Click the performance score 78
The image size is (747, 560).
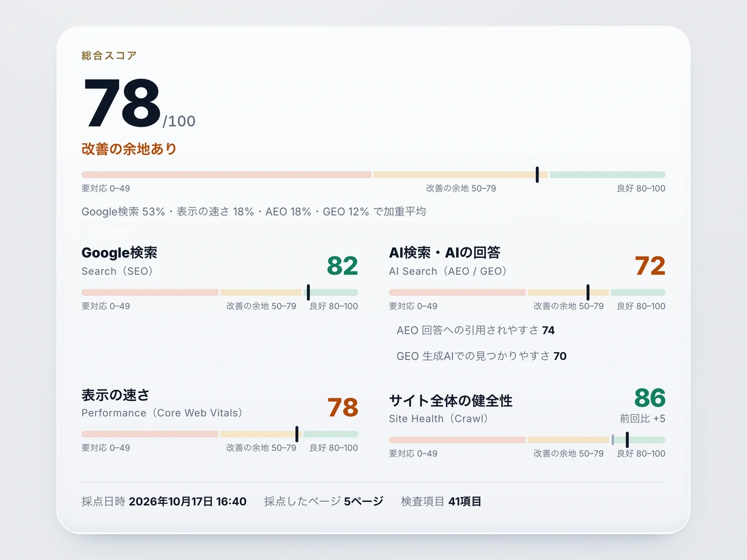click(x=342, y=408)
